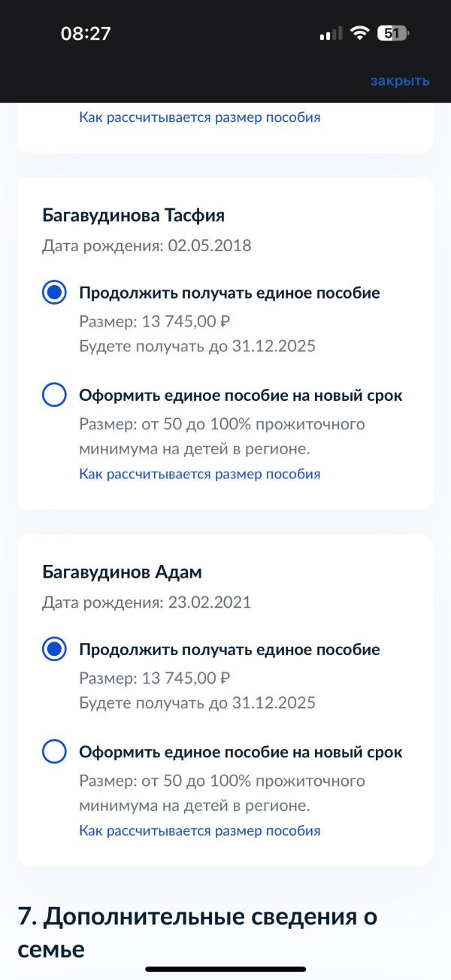The image size is (451, 980).
Task: Open "Как рассчитывается размер пособия" in Адам's card
Action: (x=199, y=830)
